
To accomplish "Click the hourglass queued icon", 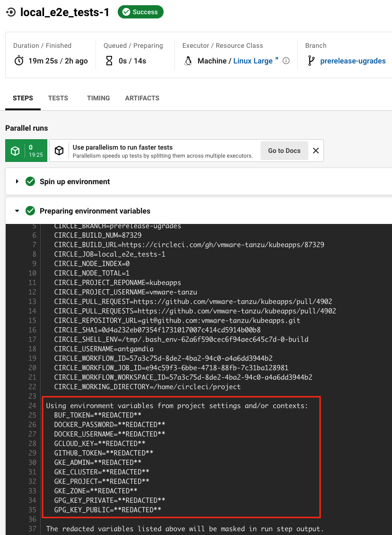I will [x=109, y=61].
